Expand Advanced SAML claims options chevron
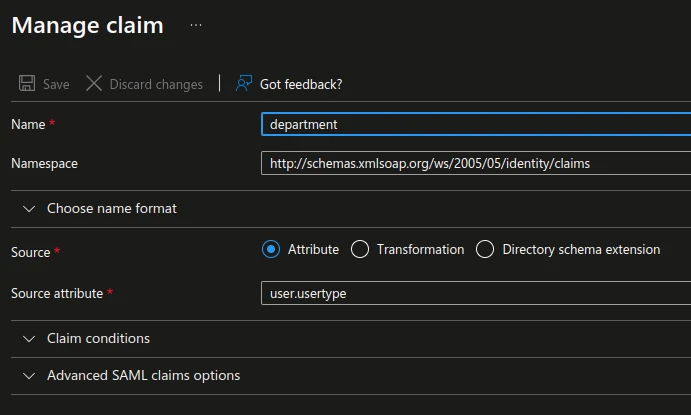Viewport: 691px width, 415px height. pyautogui.click(x=29, y=376)
